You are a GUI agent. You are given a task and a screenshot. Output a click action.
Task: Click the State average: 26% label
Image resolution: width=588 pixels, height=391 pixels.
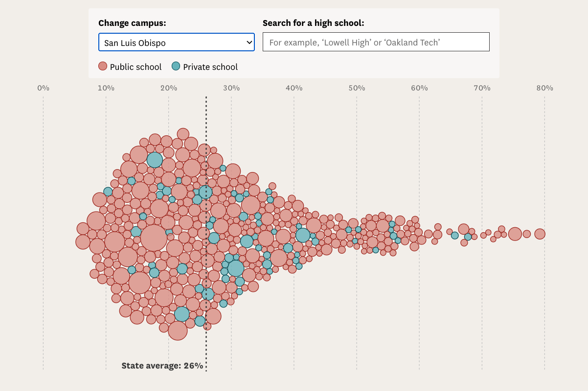pyautogui.click(x=162, y=365)
